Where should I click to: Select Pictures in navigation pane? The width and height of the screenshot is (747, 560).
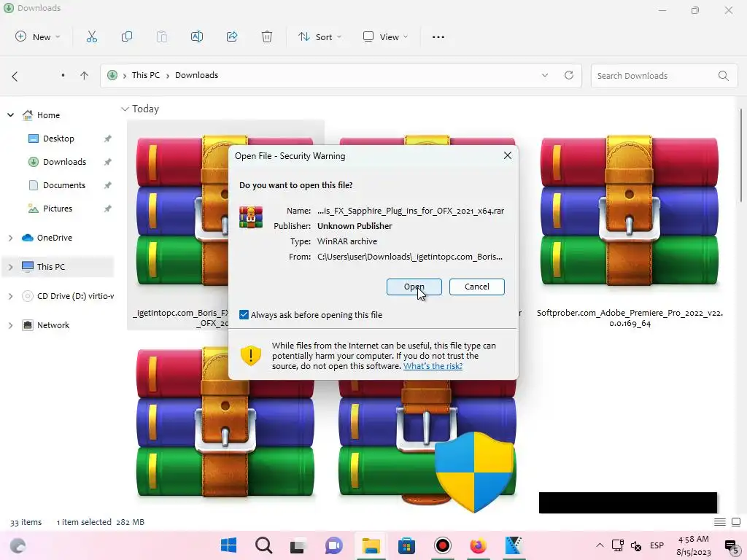(58, 209)
